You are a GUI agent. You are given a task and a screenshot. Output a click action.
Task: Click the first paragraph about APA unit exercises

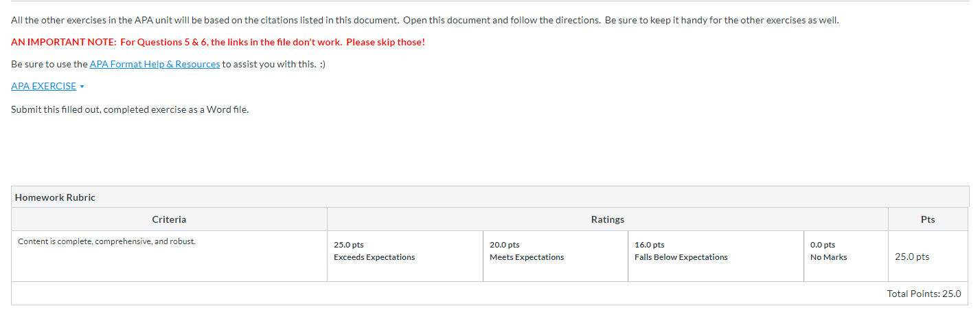point(424,20)
